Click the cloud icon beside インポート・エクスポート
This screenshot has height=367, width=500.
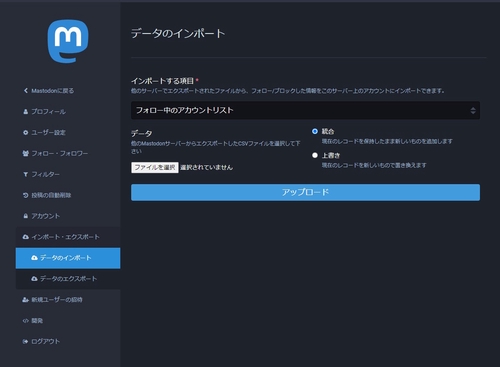tap(26, 237)
